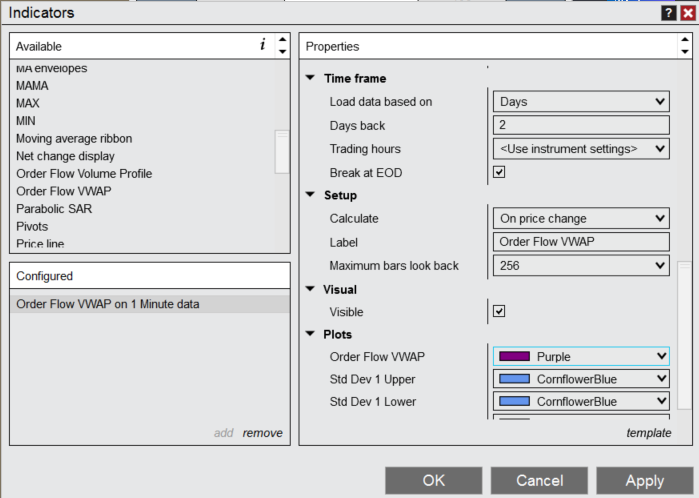Select MAX in the Available list
Viewport: 699px width, 498px height.
tap(28, 103)
